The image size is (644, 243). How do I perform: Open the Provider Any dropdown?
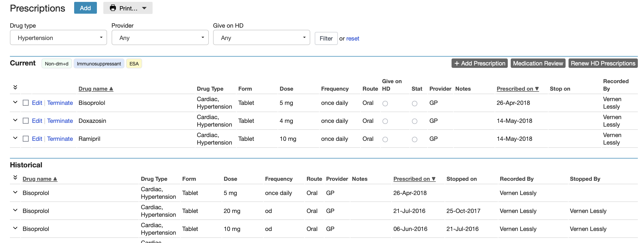point(160,38)
